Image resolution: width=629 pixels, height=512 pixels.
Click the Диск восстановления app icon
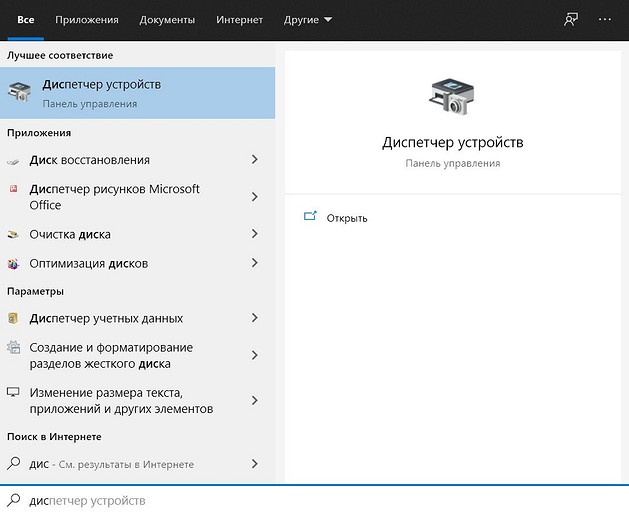pos(13,160)
